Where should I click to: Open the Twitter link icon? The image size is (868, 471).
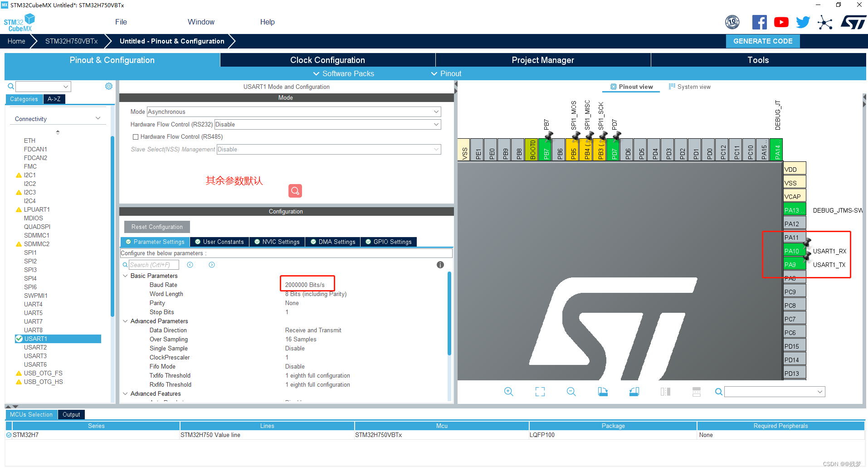click(x=803, y=22)
